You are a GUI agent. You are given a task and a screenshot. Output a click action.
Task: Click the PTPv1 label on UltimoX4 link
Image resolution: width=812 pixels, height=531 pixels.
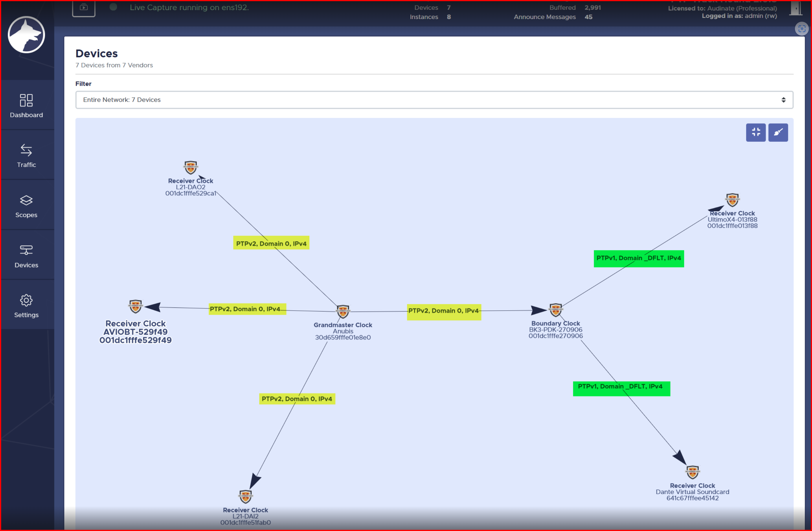pyautogui.click(x=639, y=258)
